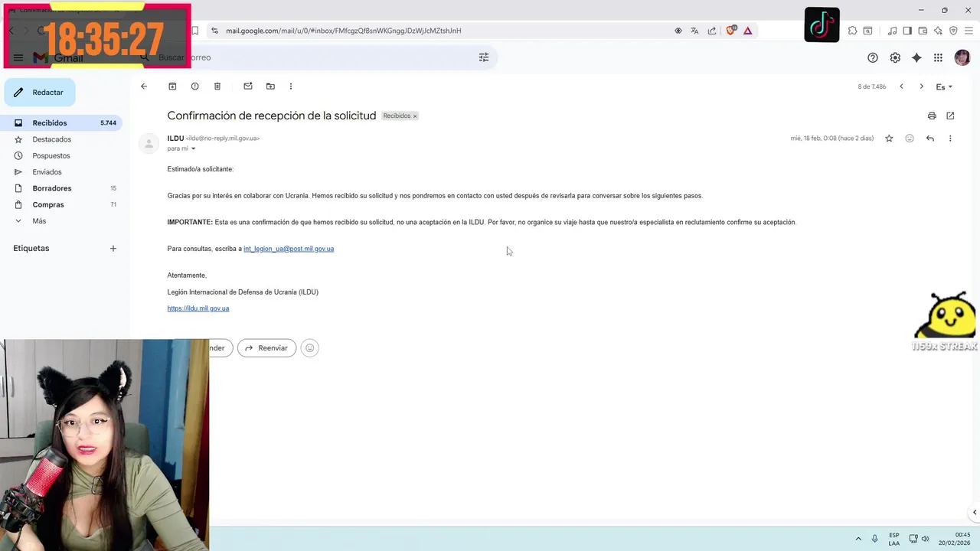The height and width of the screenshot is (551, 980).
Task: Open input tools 'Es' dropdown
Action: [945, 87]
